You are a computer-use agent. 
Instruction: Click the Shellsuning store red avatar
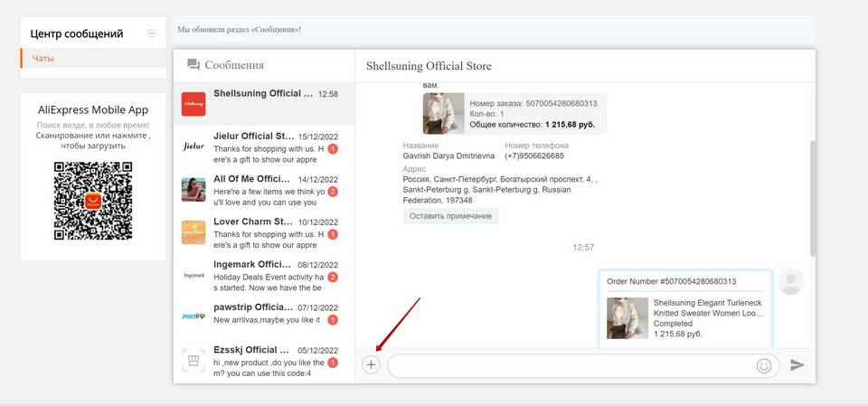point(193,104)
